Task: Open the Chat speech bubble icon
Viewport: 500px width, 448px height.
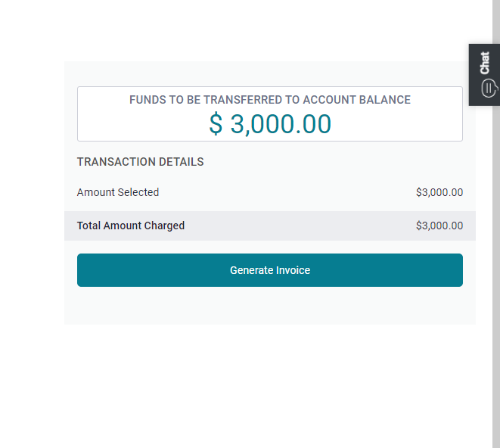Action: [489, 89]
